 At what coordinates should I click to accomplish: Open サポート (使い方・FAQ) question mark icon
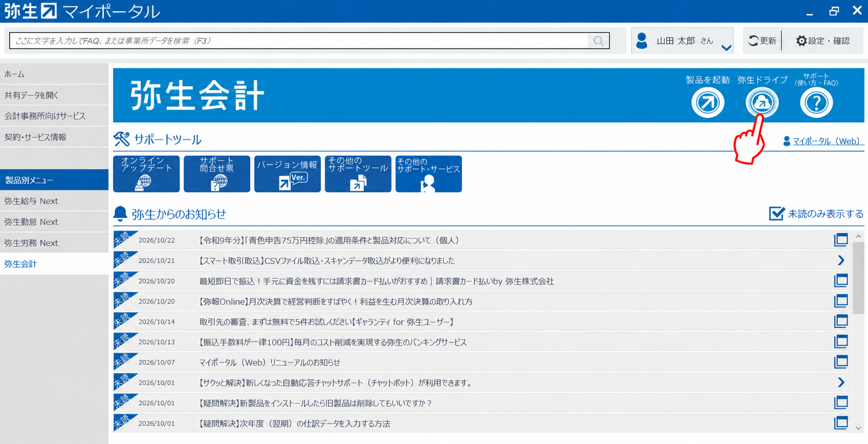pyautogui.click(x=816, y=102)
